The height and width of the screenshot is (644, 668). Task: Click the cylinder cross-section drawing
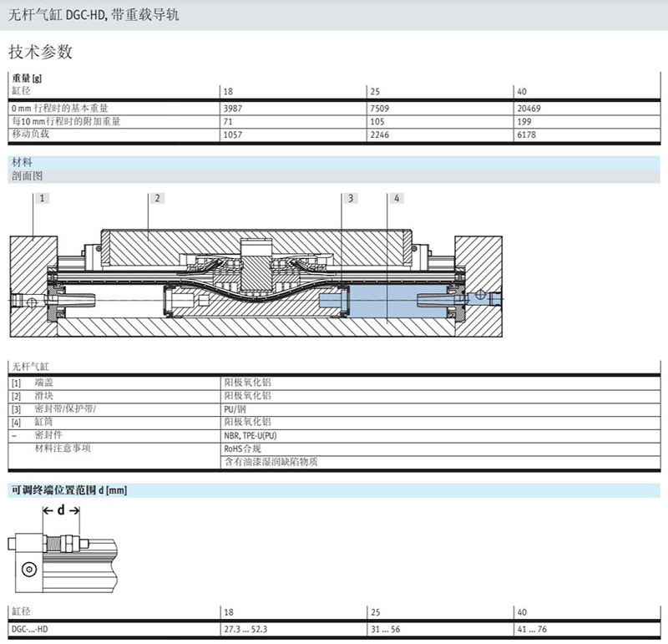tap(256, 283)
